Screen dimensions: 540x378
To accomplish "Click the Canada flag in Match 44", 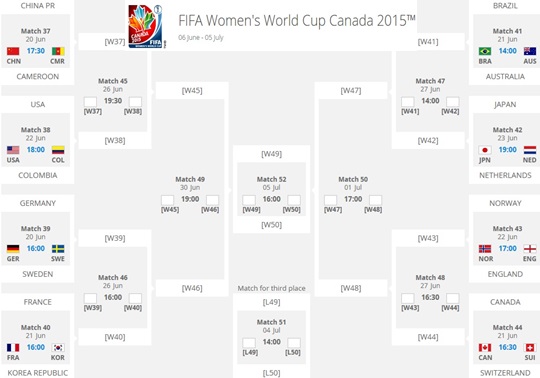I will pyautogui.click(x=485, y=348).
